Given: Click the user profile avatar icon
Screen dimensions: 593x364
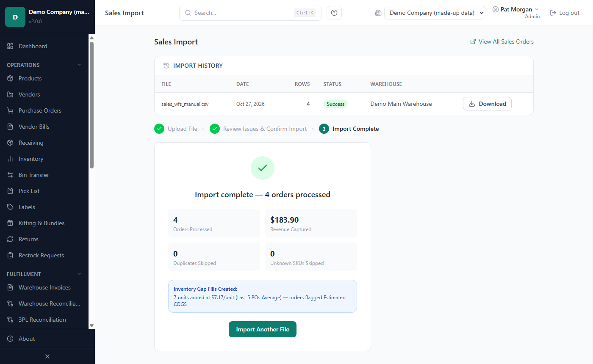Looking at the screenshot, I should pyautogui.click(x=496, y=9).
